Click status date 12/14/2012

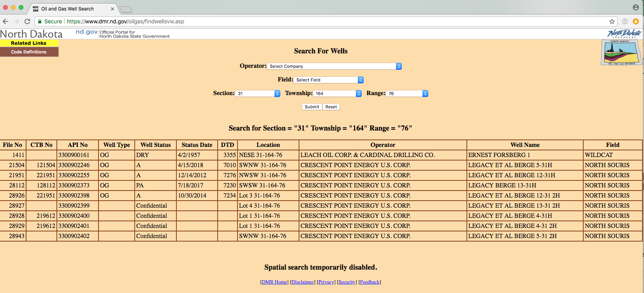pos(192,175)
